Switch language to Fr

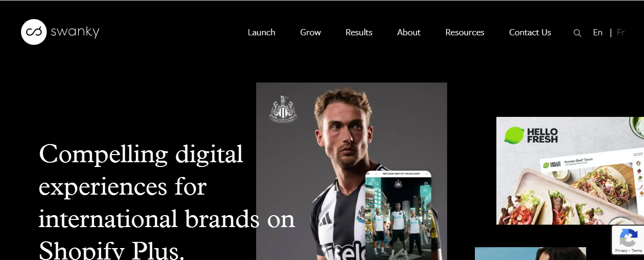(x=621, y=32)
